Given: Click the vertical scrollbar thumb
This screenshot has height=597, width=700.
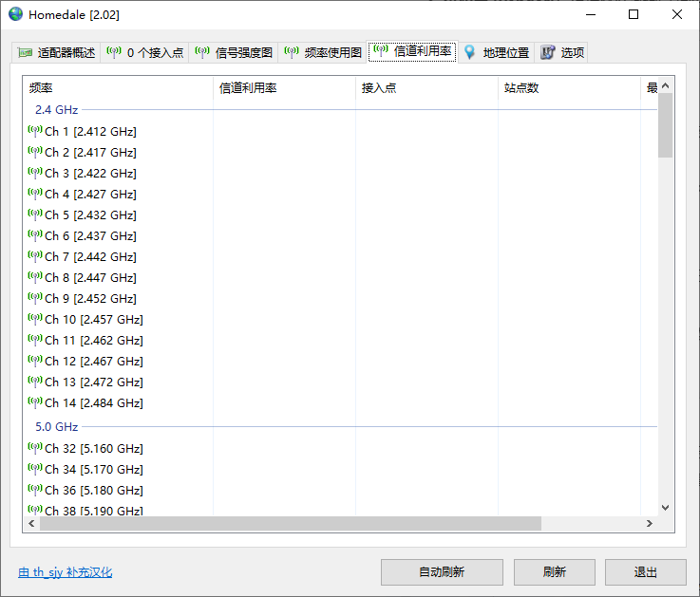Looking at the screenshot, I should tap(665, 125).
